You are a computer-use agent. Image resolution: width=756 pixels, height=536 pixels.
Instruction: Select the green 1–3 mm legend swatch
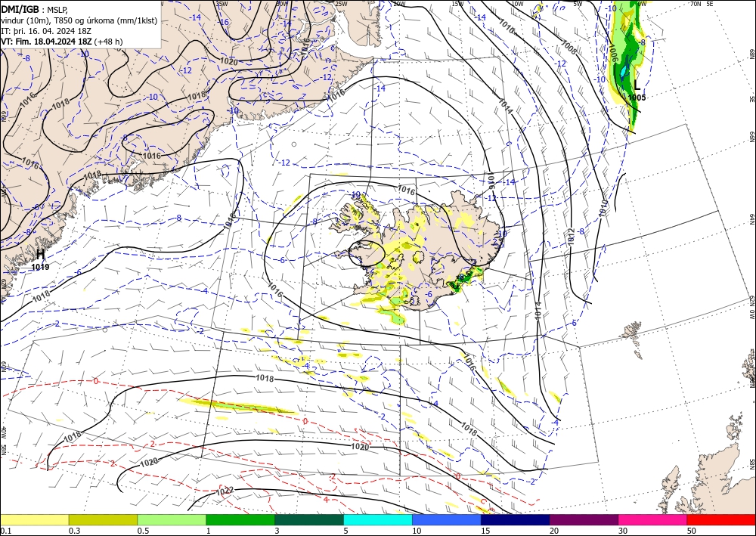click(x=240, y=519)
